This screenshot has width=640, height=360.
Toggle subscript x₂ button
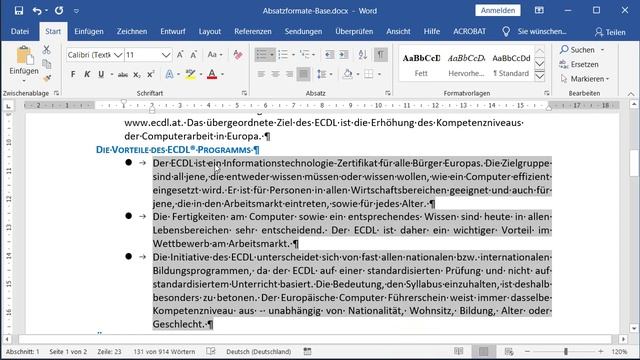137,74
